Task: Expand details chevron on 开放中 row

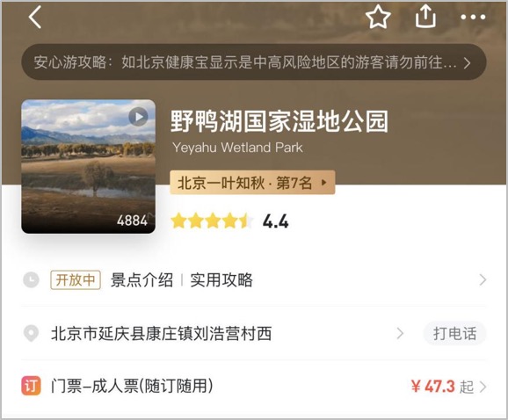Action: coord(483,279)
